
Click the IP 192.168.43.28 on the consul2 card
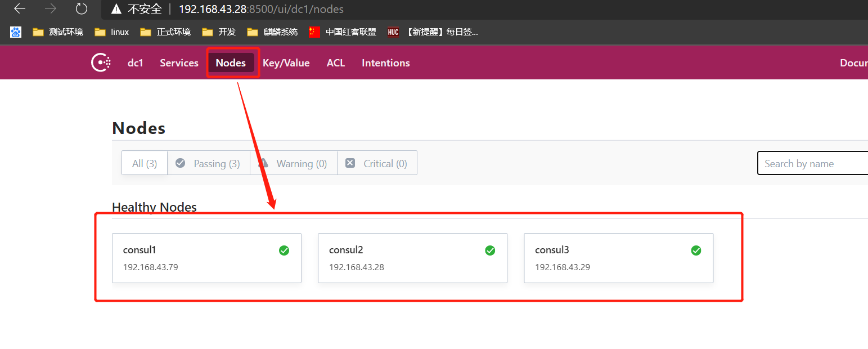click(357, 267)
